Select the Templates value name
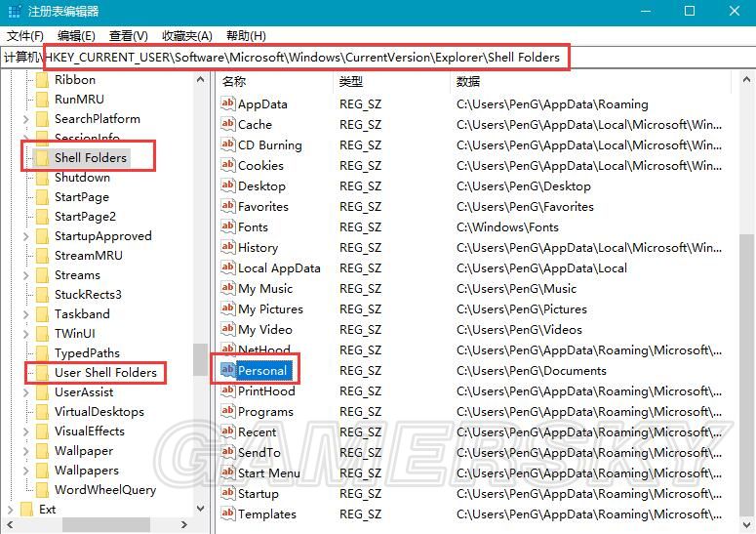756x534 pixels. 267,514
